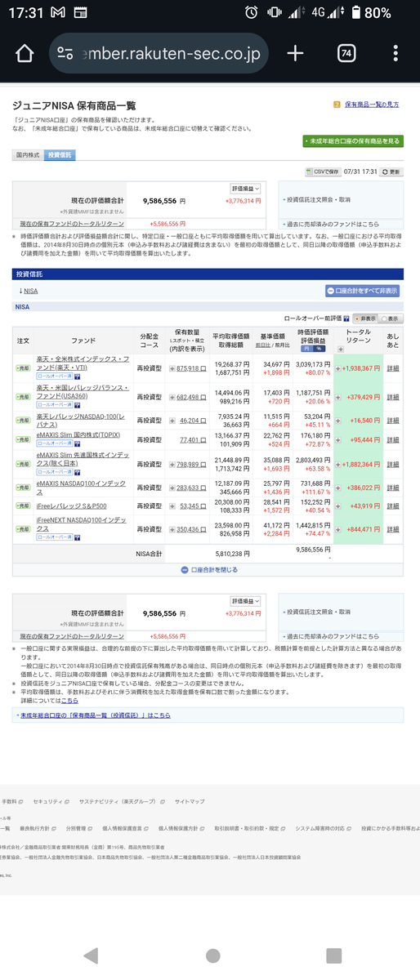The width and height of the screenshot is (420, 980).
Task: Expand holdings breakdown for 798,989口
Action: pos(172,464)
